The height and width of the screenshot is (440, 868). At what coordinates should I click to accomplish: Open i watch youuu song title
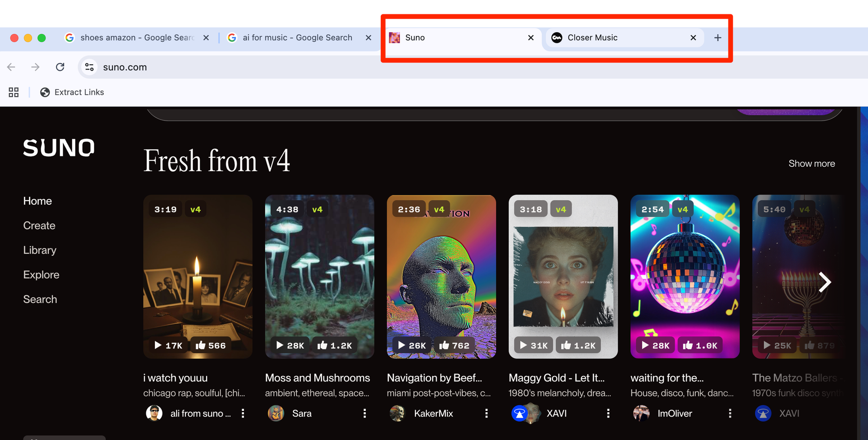(x=175, y=378)
